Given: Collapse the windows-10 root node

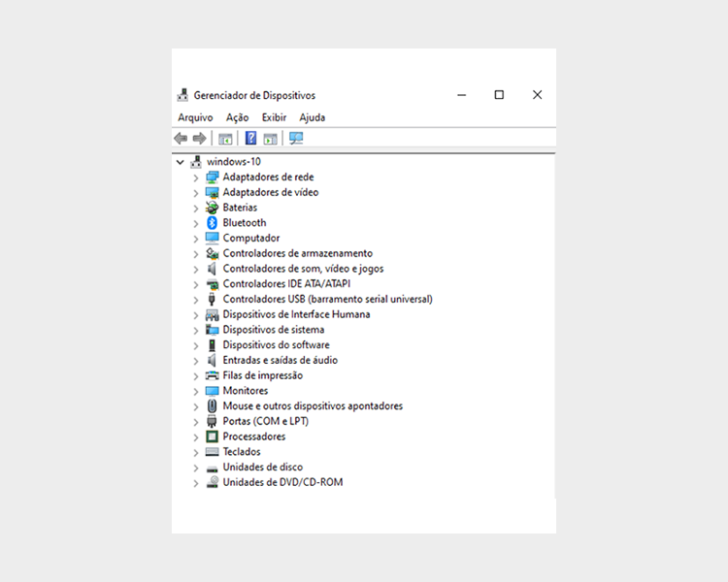Looking at the screenshot, I should pos(181,162).
